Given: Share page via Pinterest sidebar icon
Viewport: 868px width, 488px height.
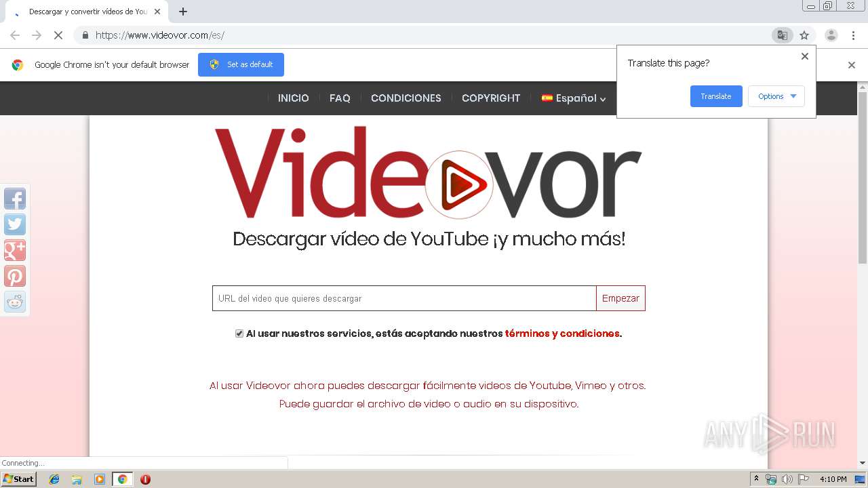Looking at the screenshot, I should click(x=15, y=276).
